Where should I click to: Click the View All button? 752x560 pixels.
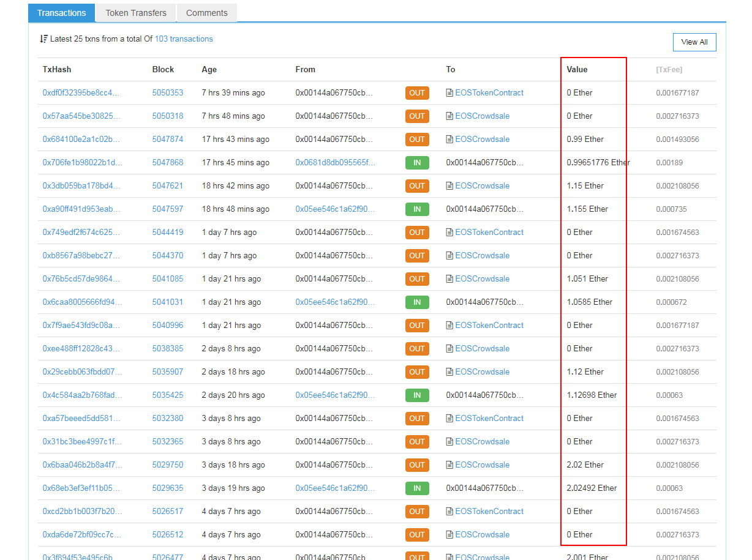[x=694, y=42]
